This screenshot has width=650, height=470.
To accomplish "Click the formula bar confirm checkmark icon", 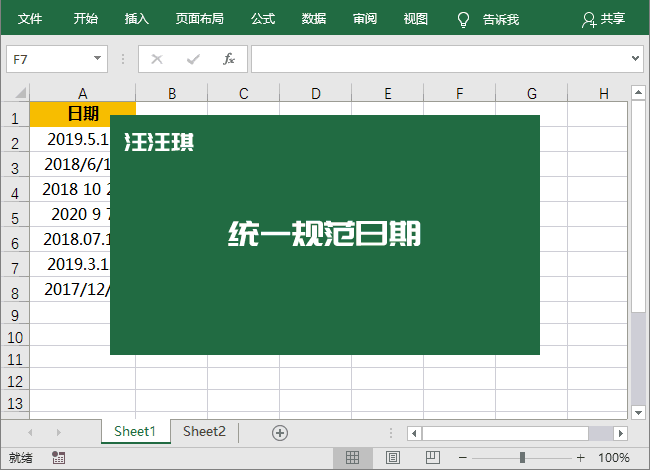I will [193, 59].
